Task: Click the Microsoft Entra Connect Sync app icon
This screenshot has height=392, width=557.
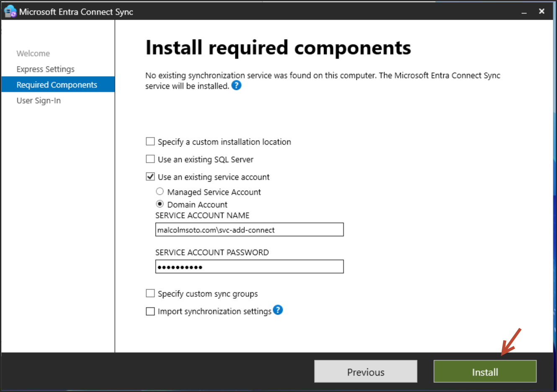Action: 10,12
